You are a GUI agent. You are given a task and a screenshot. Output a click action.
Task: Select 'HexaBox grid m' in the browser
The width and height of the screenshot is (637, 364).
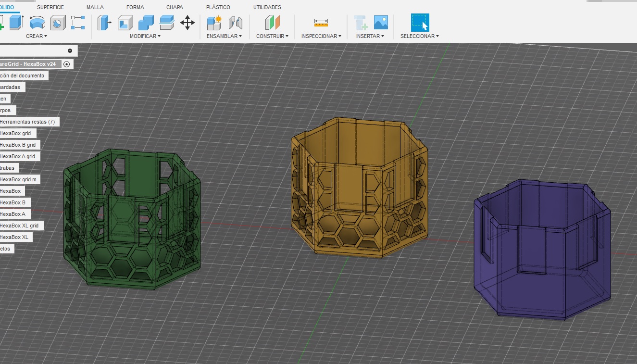pyautogui.click(x=18, y=179)
